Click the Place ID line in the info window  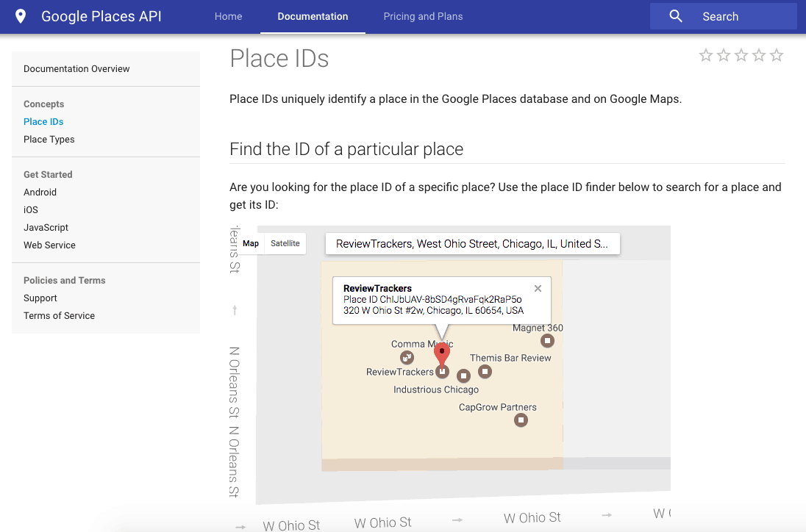coord(432,299)
